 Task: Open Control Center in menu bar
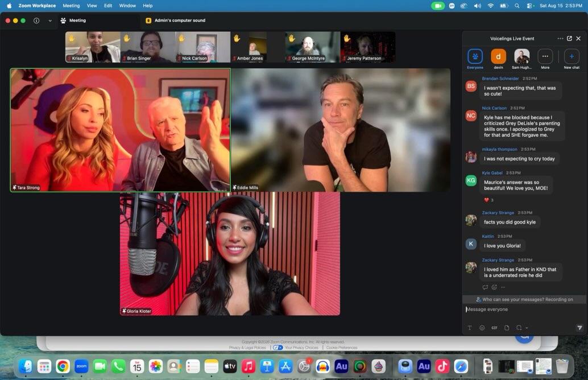click(x=530, y=6)
